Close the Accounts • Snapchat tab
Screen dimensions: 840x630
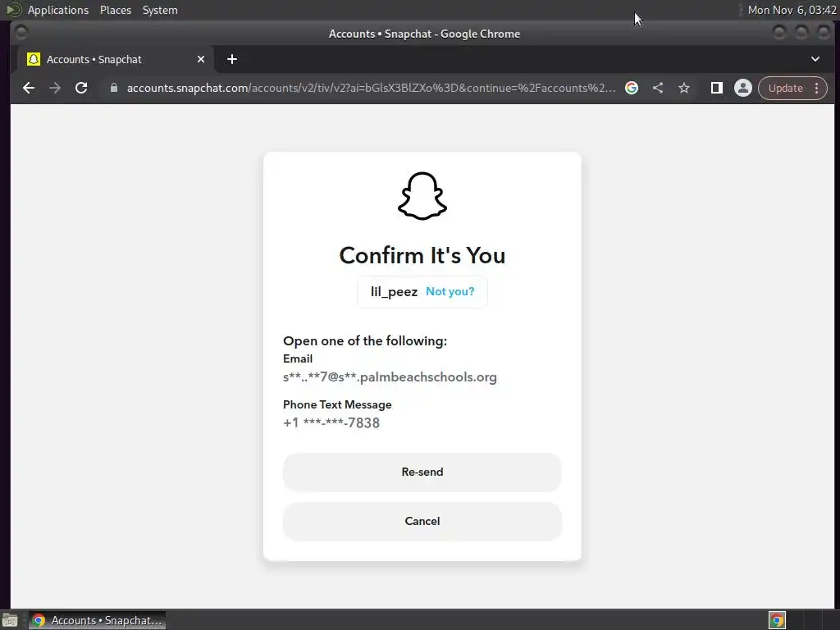tap(201, 59)
